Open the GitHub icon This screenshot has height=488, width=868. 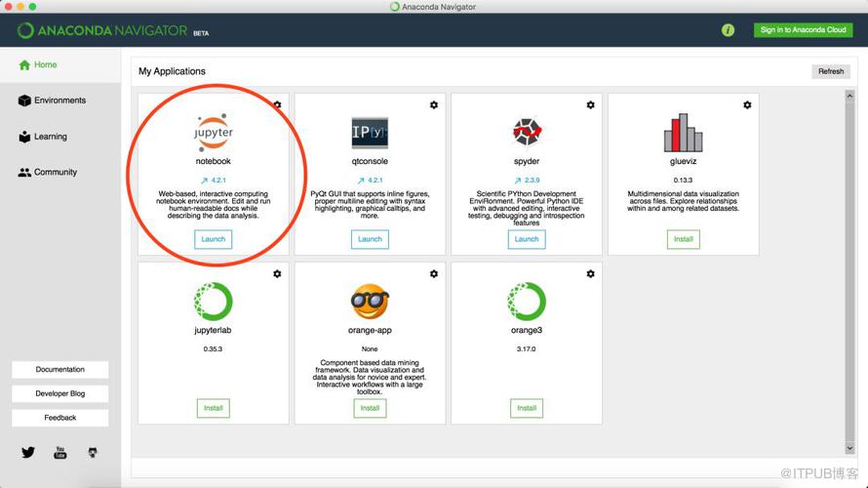(93, 453)
